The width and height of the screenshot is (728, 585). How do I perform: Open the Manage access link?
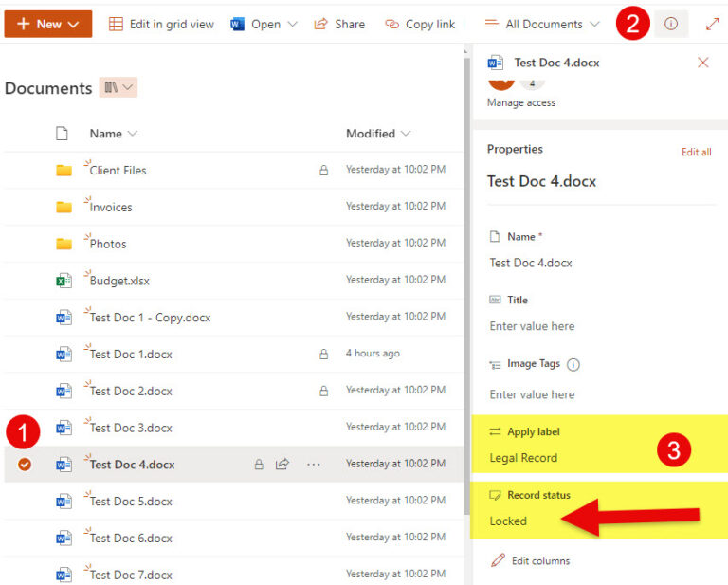[x=521, y=102]
